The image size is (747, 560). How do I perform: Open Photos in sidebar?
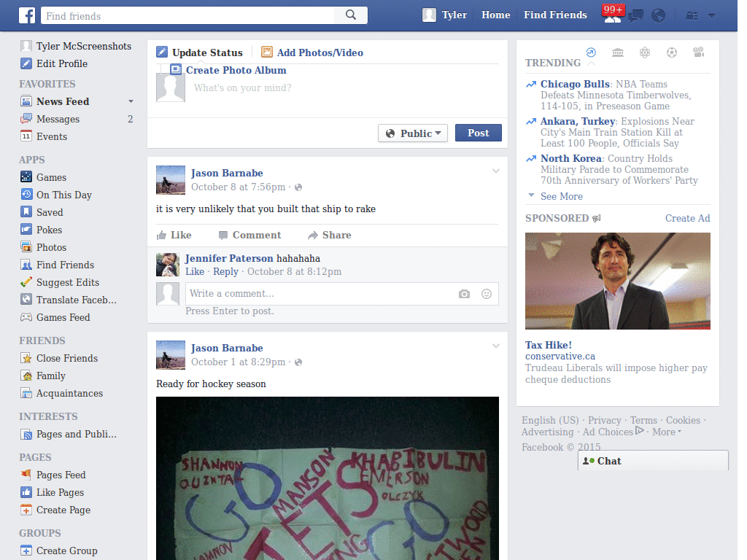pyautogui.click(x=43, y=247)
